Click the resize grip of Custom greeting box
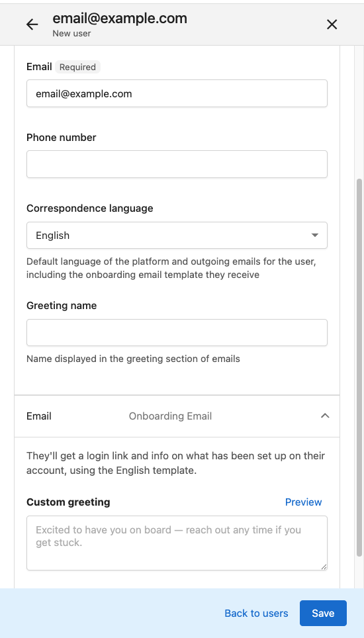 pos(324,567)
